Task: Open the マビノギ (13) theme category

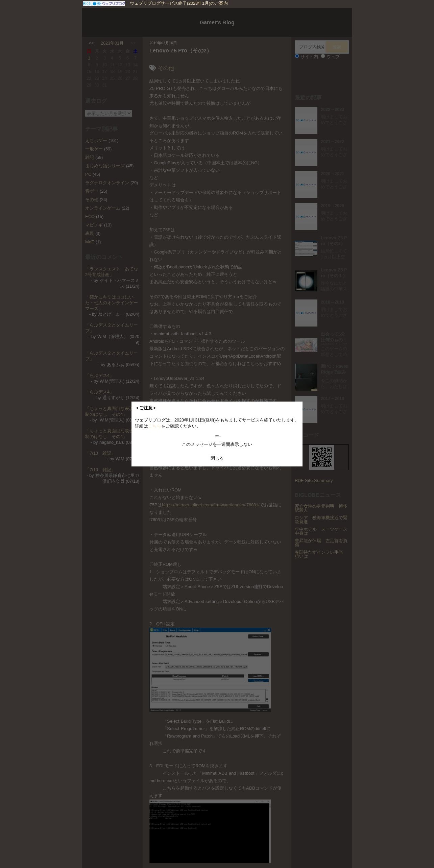Action: click(x=94, y=225)
